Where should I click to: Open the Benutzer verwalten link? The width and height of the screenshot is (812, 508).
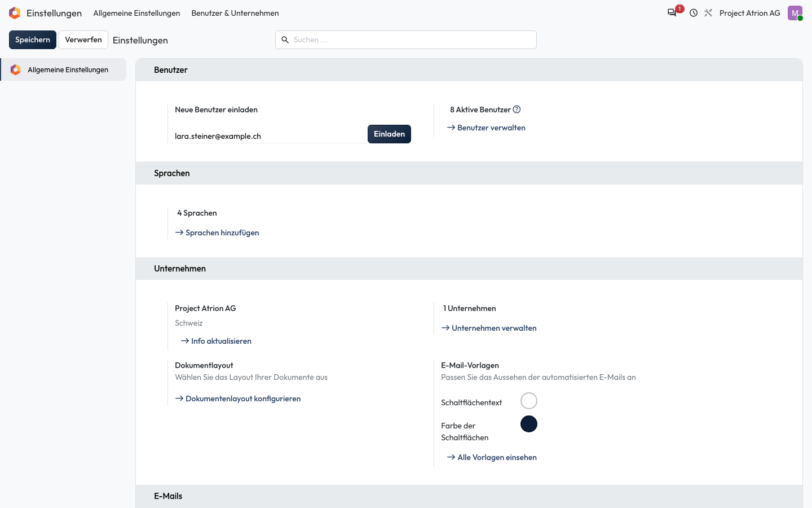[486, 128]
